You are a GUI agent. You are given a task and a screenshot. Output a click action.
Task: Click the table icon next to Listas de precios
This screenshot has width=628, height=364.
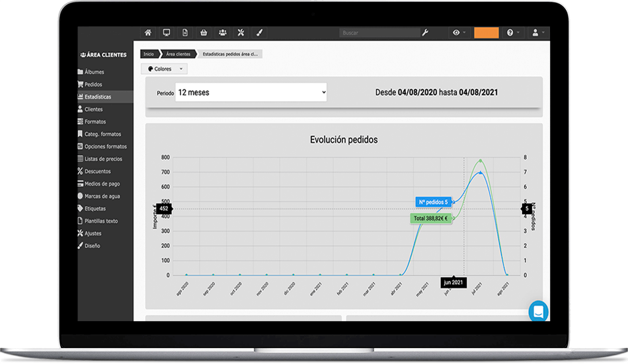click(80, 159)
